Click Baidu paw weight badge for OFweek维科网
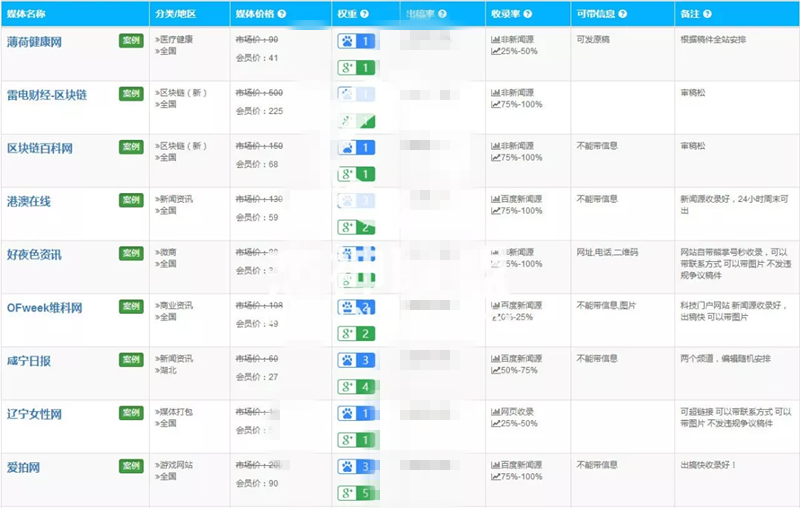 [356, 307]
